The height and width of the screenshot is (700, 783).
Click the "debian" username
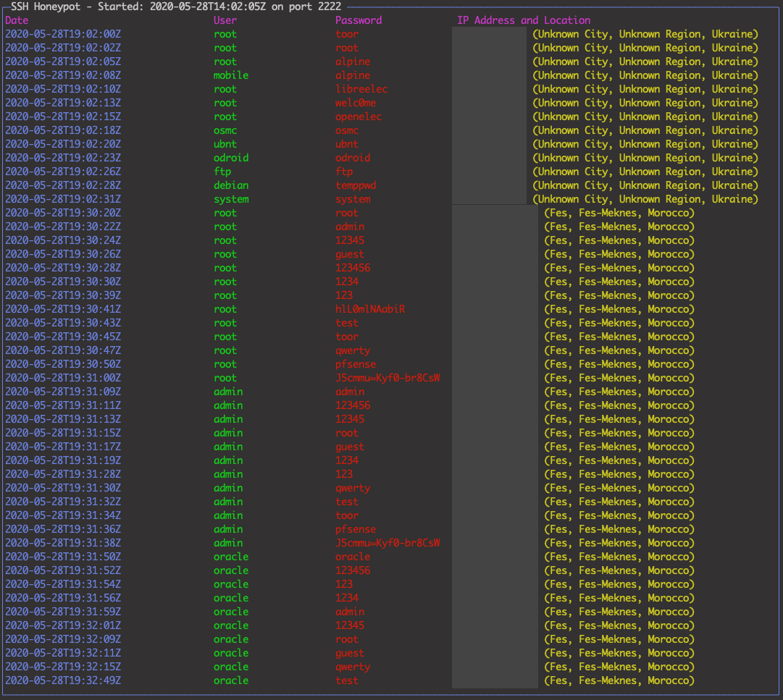(x=231, y=185)
